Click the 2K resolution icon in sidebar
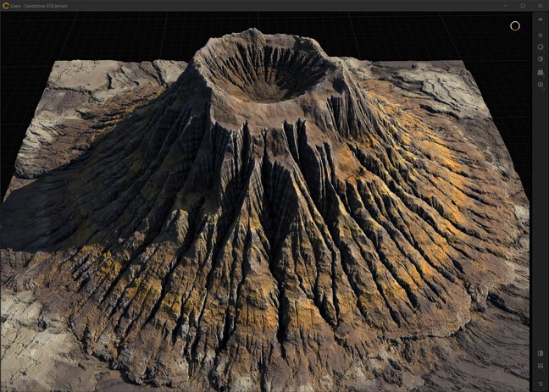This screenshot has height=392, width=549. 541,19
